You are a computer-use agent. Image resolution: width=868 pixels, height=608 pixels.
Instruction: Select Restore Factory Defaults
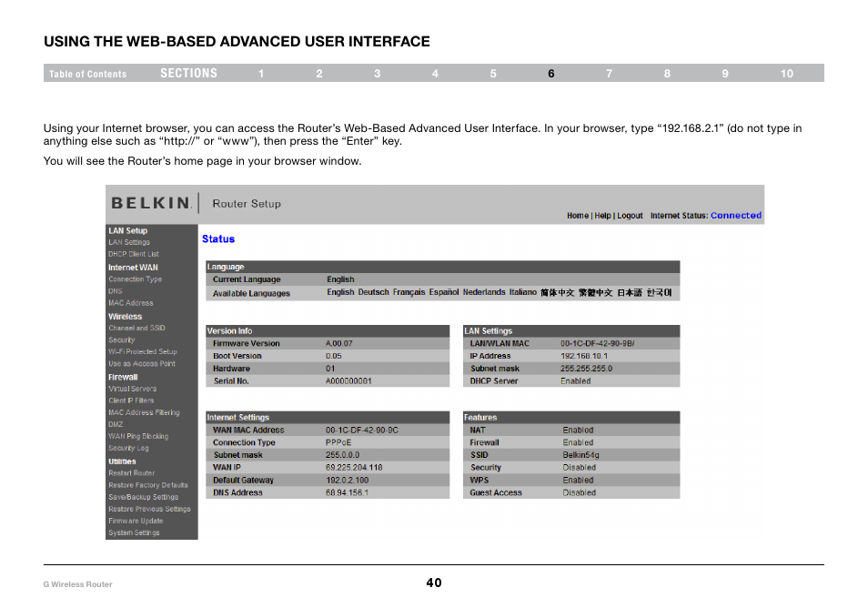coord(147,485)
